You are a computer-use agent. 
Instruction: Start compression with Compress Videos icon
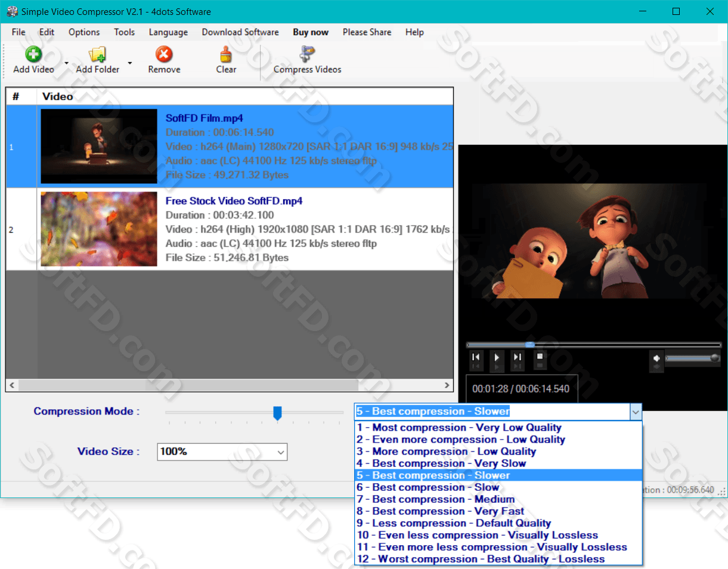point(307,54)
